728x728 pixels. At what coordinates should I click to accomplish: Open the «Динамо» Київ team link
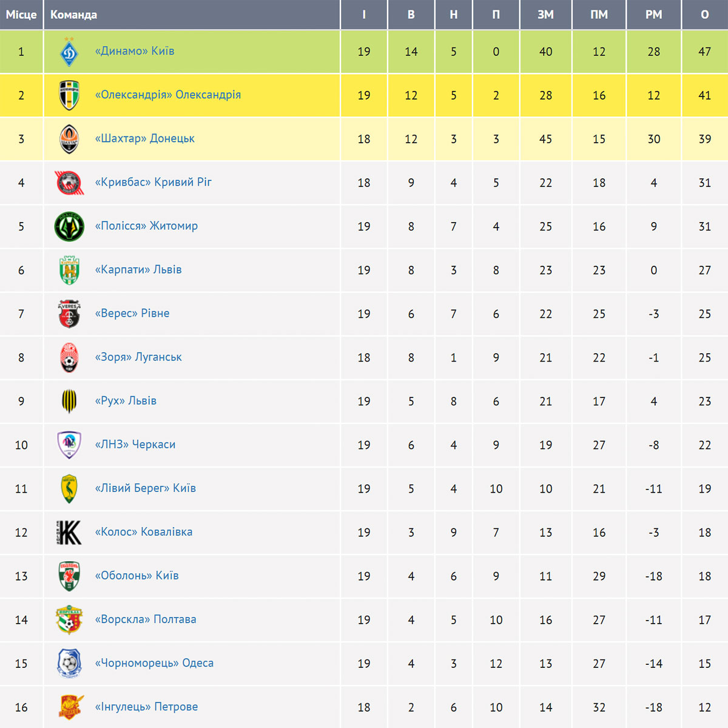pyautogui.click(x=135, y=51)
